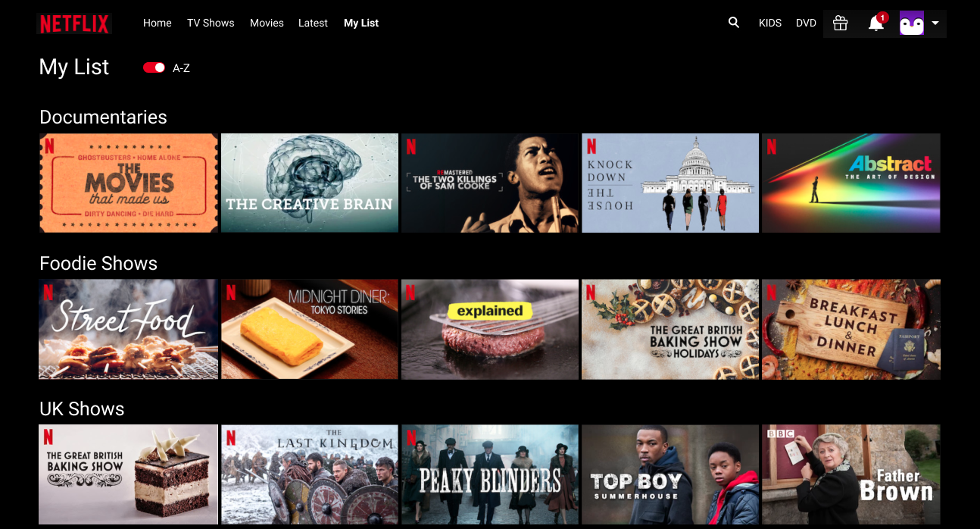Viewport: 980px width, 529px height.
Task: Click the UK Shows row heading
Action: 82,409
